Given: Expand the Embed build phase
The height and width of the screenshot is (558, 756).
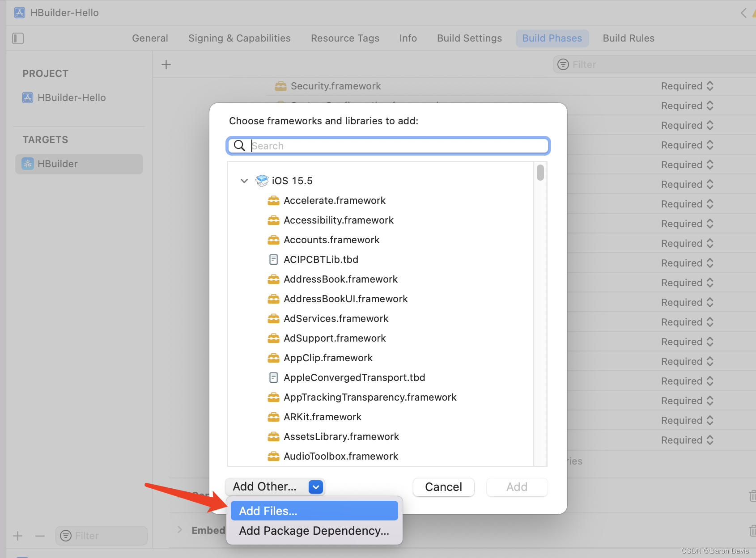Looking at the screenshot, I should [180, 530].
